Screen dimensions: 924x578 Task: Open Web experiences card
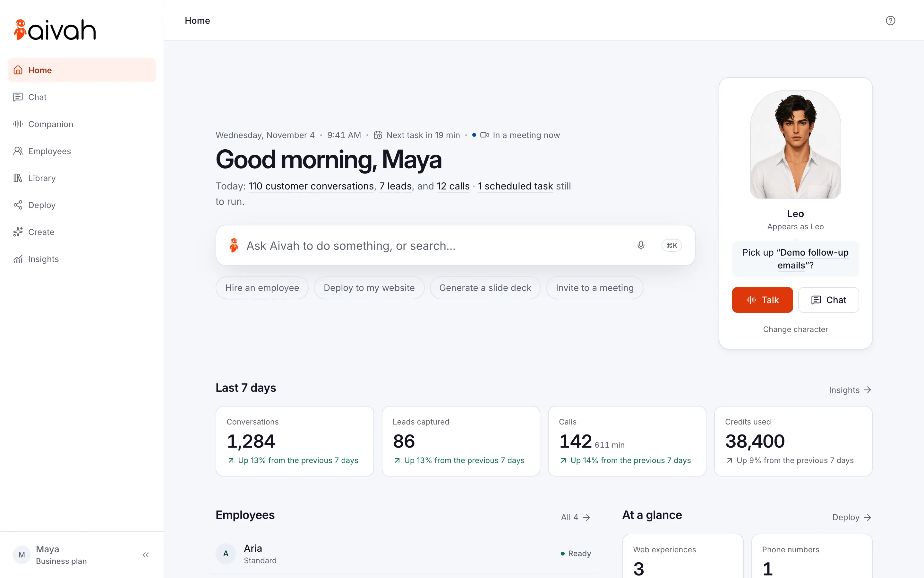point(683,556)
